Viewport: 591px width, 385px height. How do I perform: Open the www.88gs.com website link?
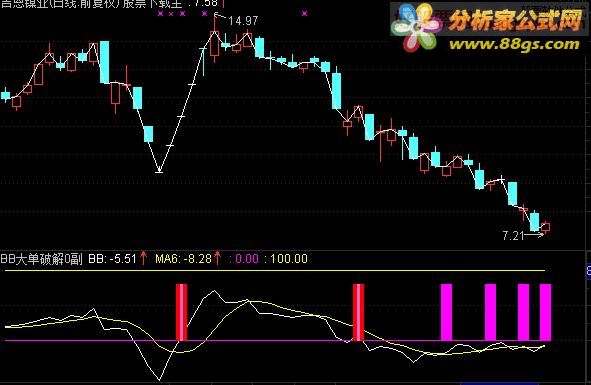514,44
